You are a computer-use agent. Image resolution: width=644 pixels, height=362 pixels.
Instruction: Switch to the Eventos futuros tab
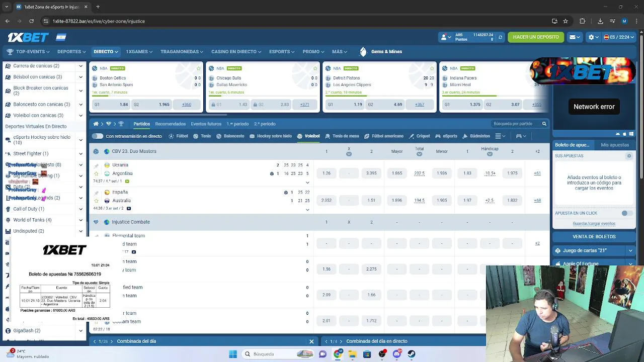point(206,124)
